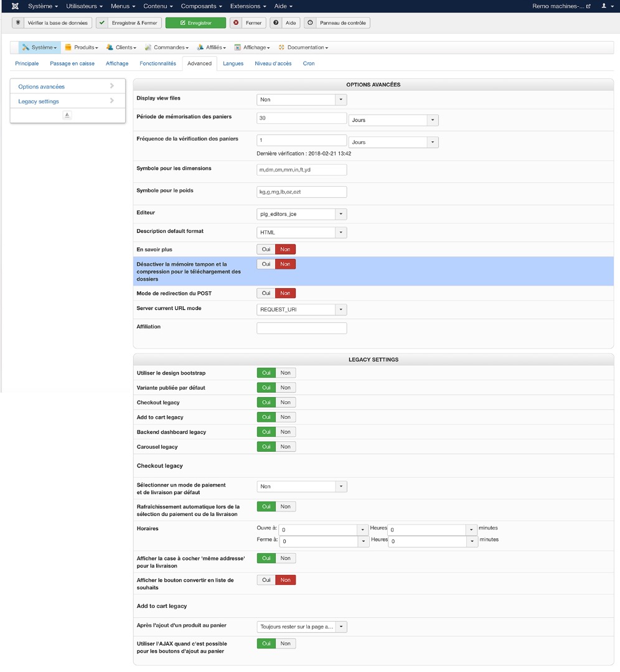The height and width of the screenshot is (672, 620).
Task: Set Variante publiée par défaut to Non
Action: (286, 388)
